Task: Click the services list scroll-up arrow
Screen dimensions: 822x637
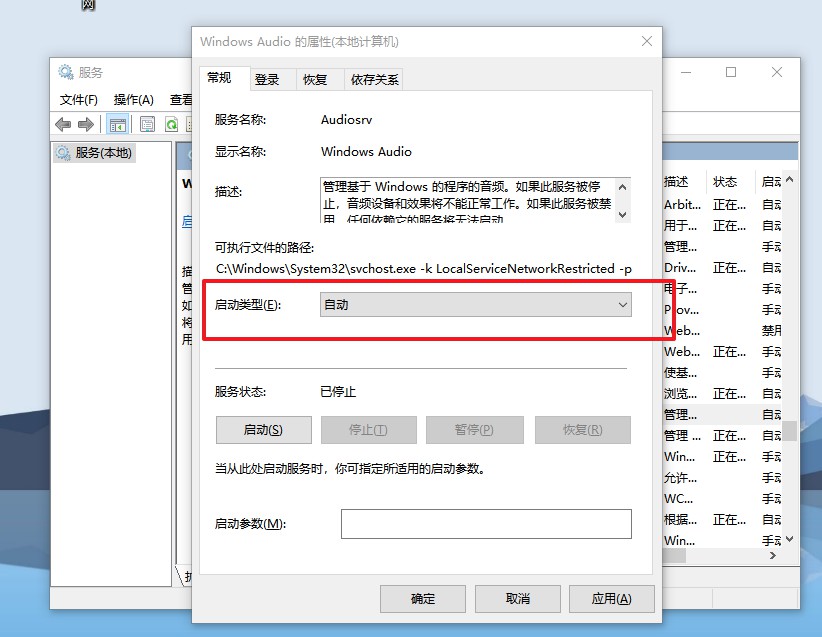Action: coord(789,180)
